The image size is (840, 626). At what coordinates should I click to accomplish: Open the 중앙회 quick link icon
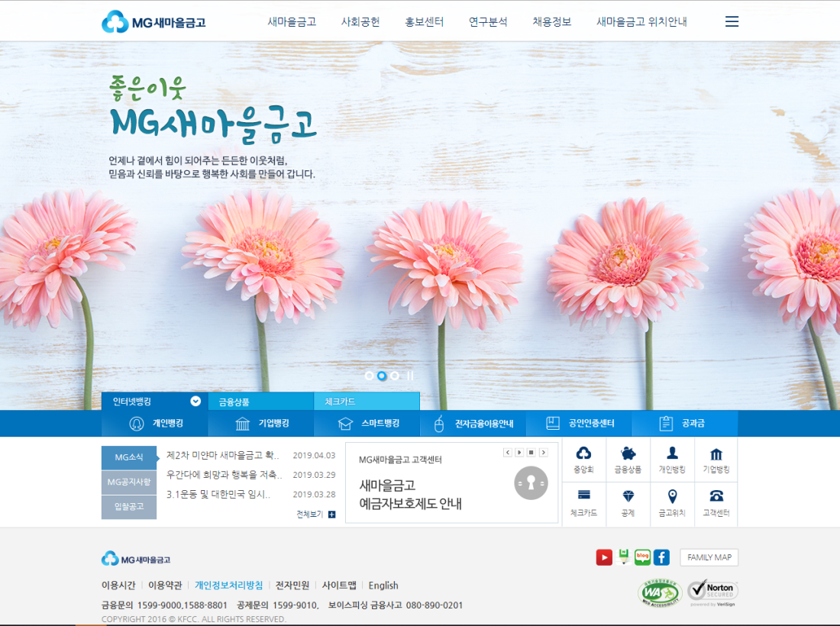click(583, 460)
